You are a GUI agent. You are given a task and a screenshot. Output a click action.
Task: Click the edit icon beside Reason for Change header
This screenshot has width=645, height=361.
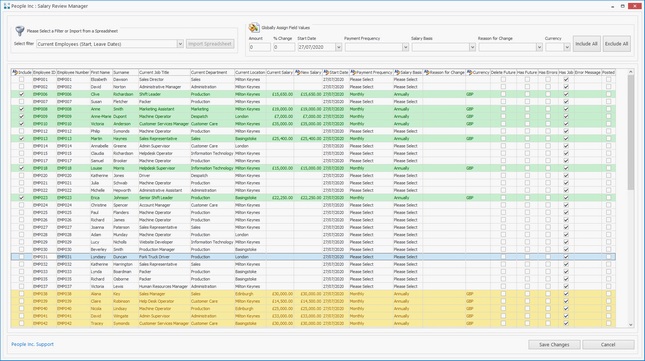tap(426, 72)
